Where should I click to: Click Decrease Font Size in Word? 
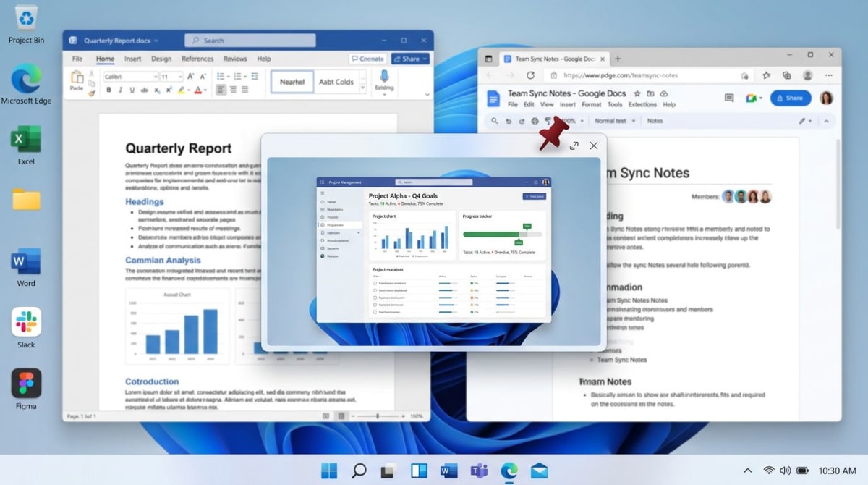203,76
